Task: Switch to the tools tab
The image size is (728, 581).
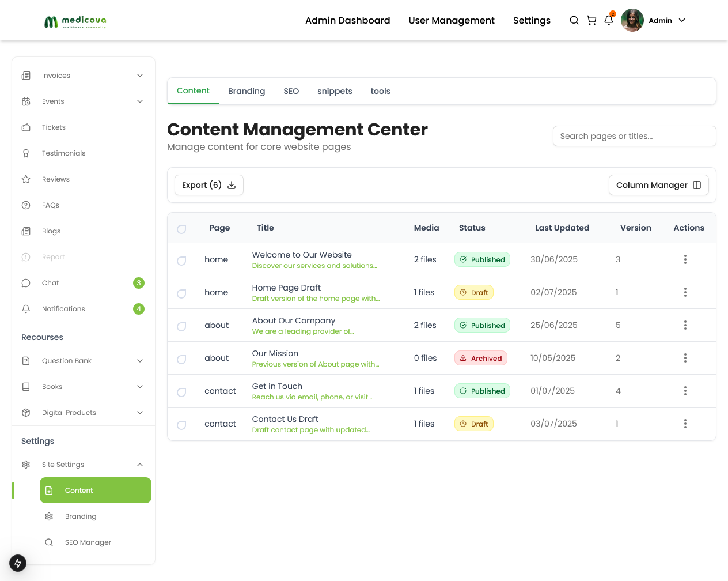Action: coord(381,91)
